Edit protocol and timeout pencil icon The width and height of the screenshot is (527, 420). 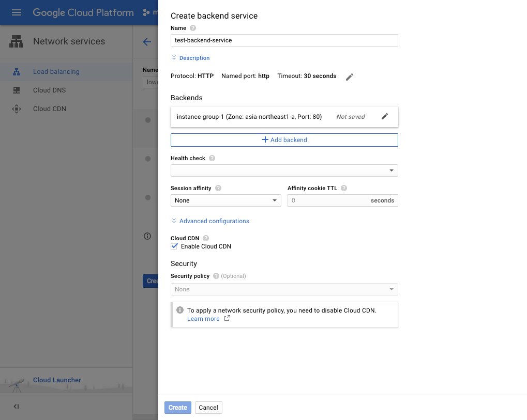[350, 77]
